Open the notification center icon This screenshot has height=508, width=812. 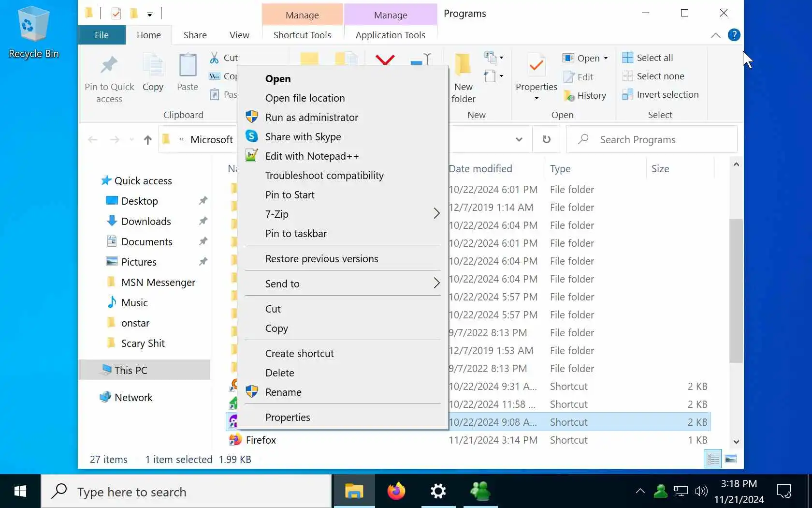[783, 492]
